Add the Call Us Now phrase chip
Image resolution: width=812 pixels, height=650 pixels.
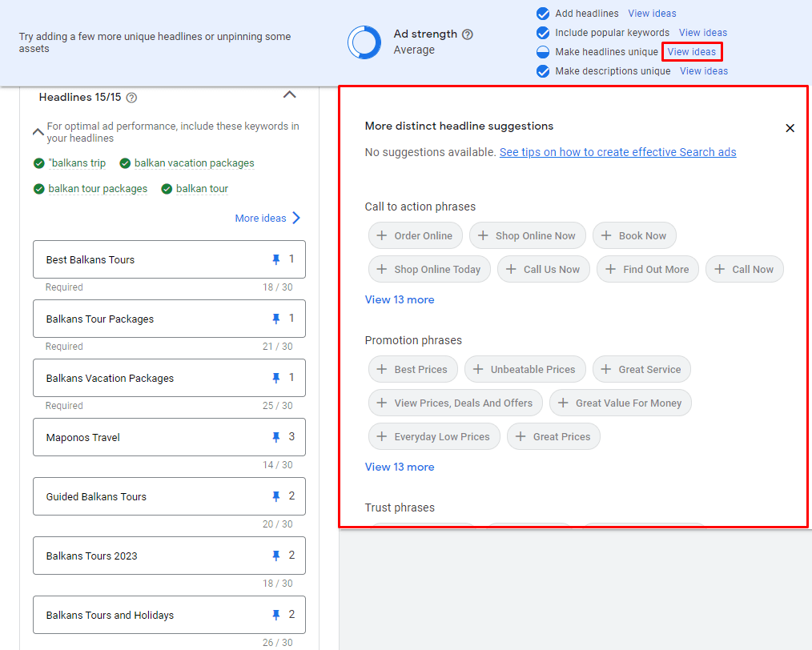click(x=543, y=269)
